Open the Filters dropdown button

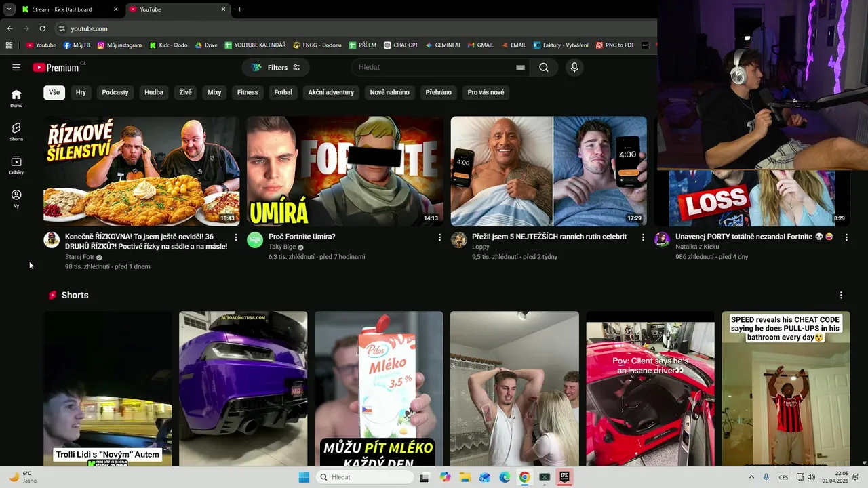point(275,67)
